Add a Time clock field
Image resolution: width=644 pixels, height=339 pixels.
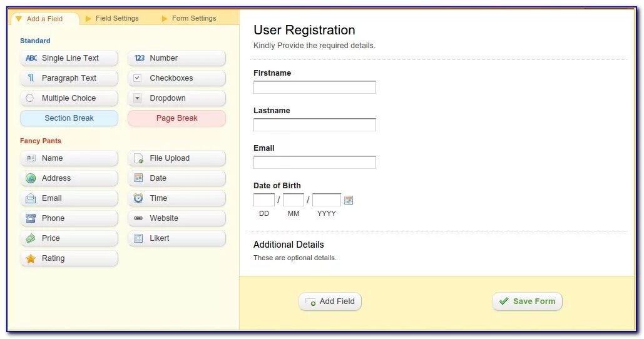pyautogui.click(x=176, y=198)
